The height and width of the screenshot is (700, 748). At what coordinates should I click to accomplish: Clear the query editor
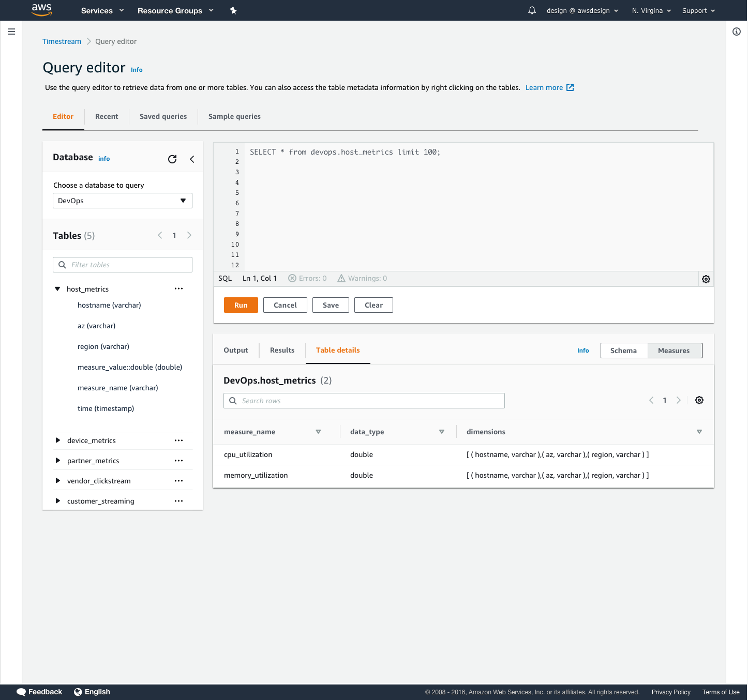click(x=373, y=305)
